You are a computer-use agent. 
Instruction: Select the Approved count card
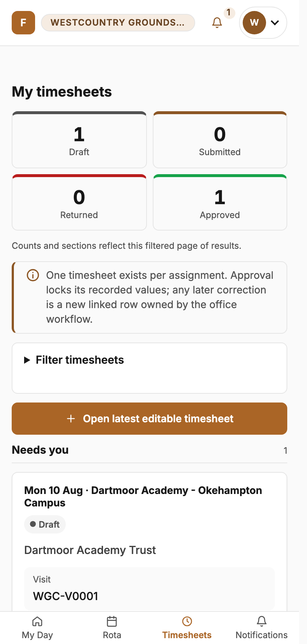tap(220, 202)
